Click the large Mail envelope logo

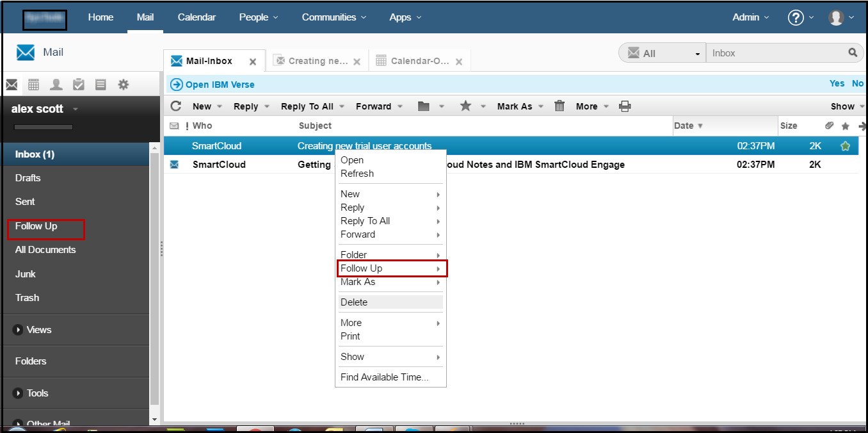pos(26,53)
